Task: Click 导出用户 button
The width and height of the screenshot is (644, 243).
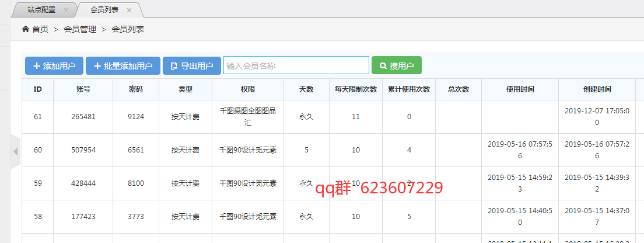Action: tap(192, 66)
